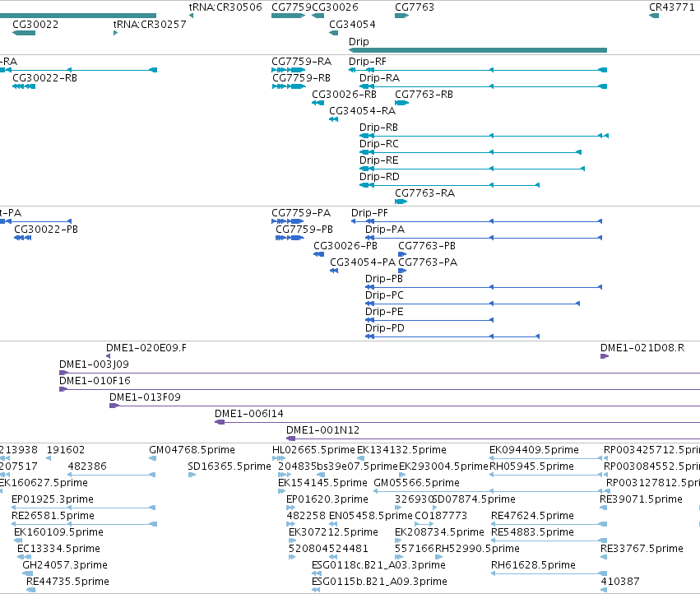This screenshot has height=594, width=700.
Task: Select the CG7759-PA protein label
Action: (x=301, y=213)
